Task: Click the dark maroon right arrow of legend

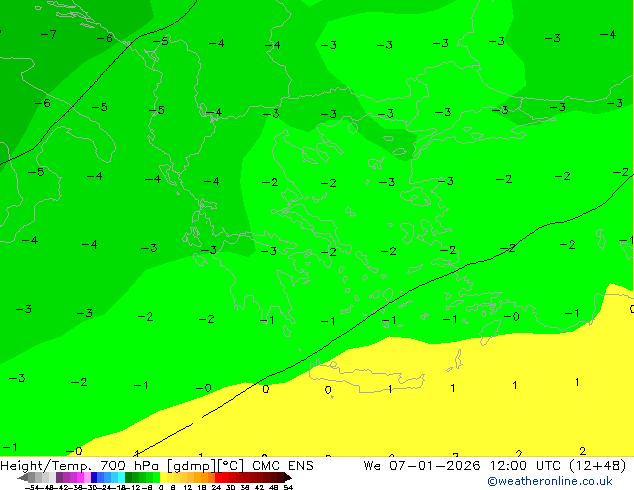Action: (288, 478)
